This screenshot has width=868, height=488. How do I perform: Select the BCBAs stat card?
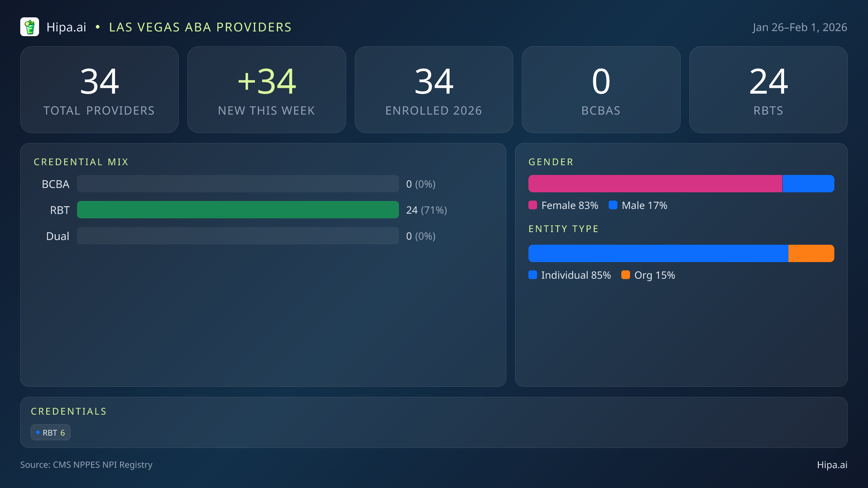coord(601,90)
